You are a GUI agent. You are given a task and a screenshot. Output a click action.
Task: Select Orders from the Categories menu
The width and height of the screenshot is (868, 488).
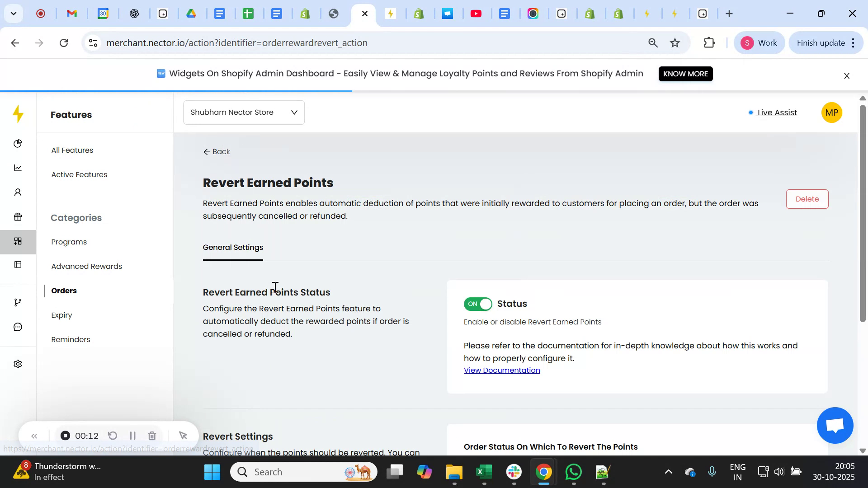pyautogui.click(x=64, y=291)
